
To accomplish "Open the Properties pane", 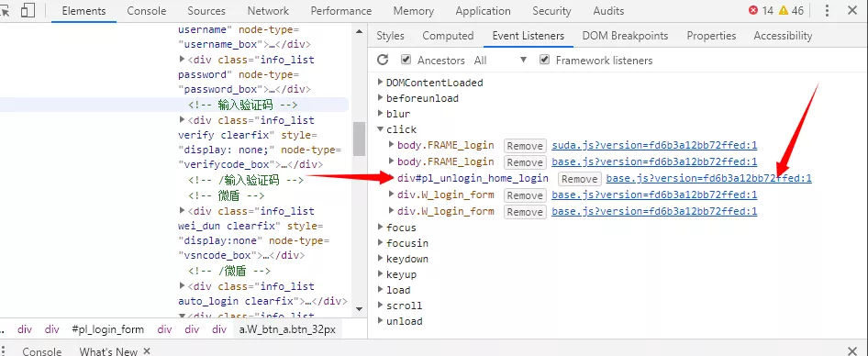I will point(711,36).
